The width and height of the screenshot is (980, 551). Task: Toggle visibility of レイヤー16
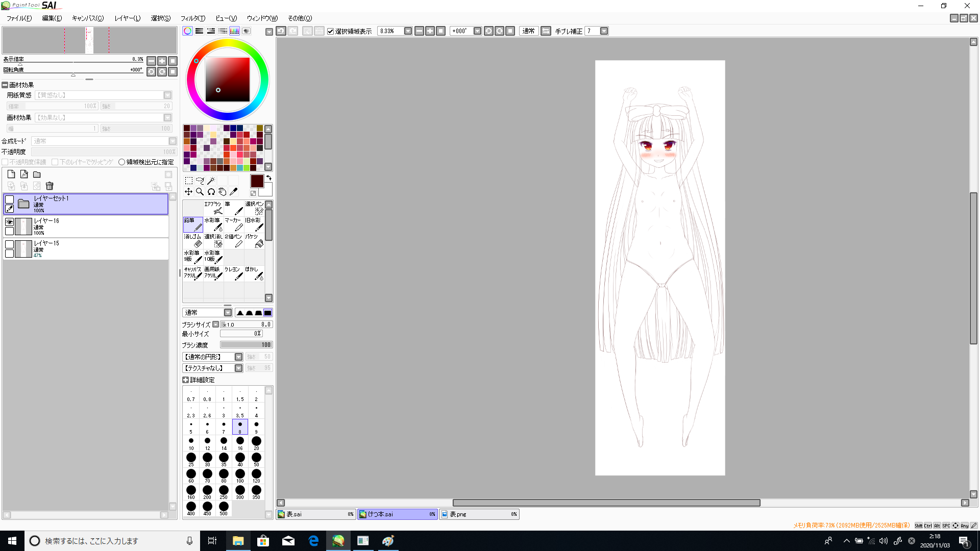coord(9,222)
